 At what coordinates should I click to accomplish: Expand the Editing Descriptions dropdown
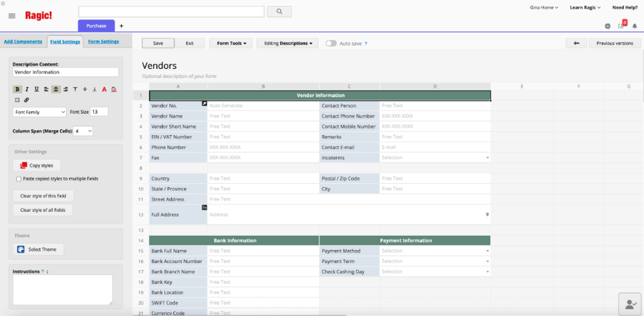(x=287, y=43)
